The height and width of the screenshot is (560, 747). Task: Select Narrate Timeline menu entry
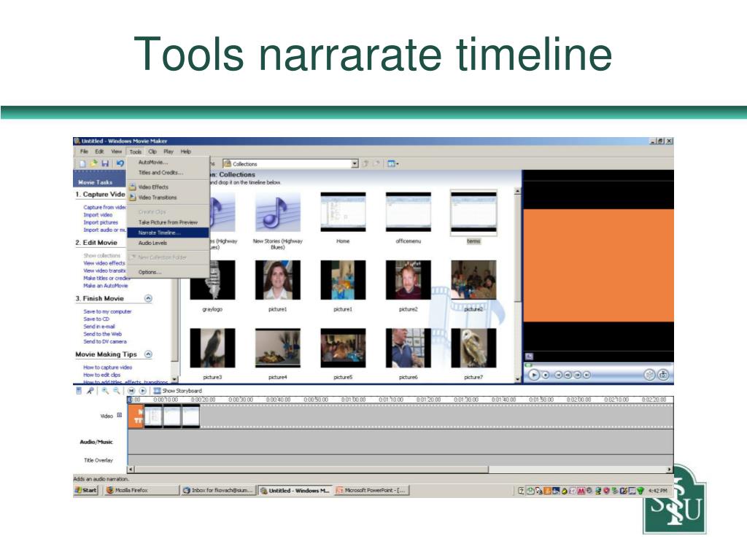click(x=169, y=233)
